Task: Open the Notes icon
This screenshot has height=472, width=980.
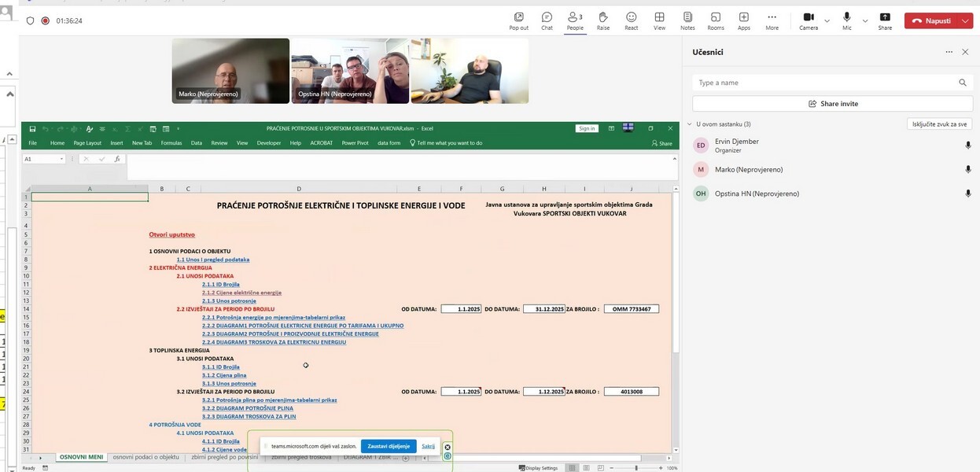Action: (687, 18)
